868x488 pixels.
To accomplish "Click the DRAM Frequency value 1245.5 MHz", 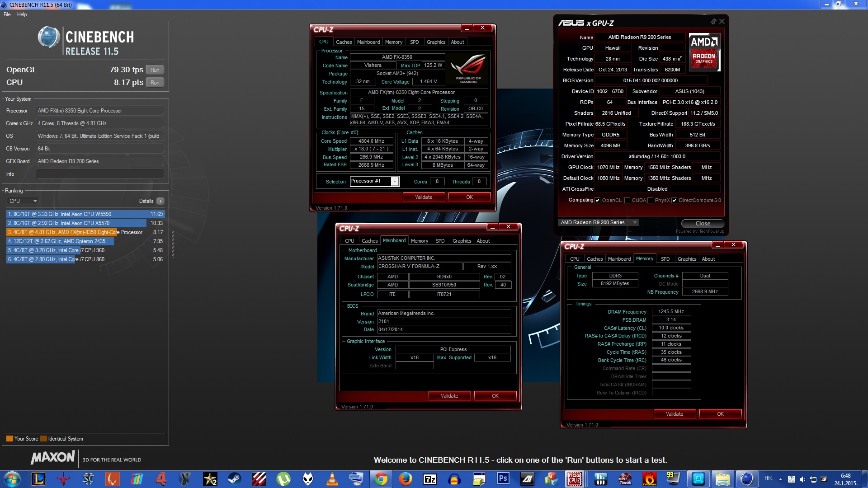I will 671,312.
